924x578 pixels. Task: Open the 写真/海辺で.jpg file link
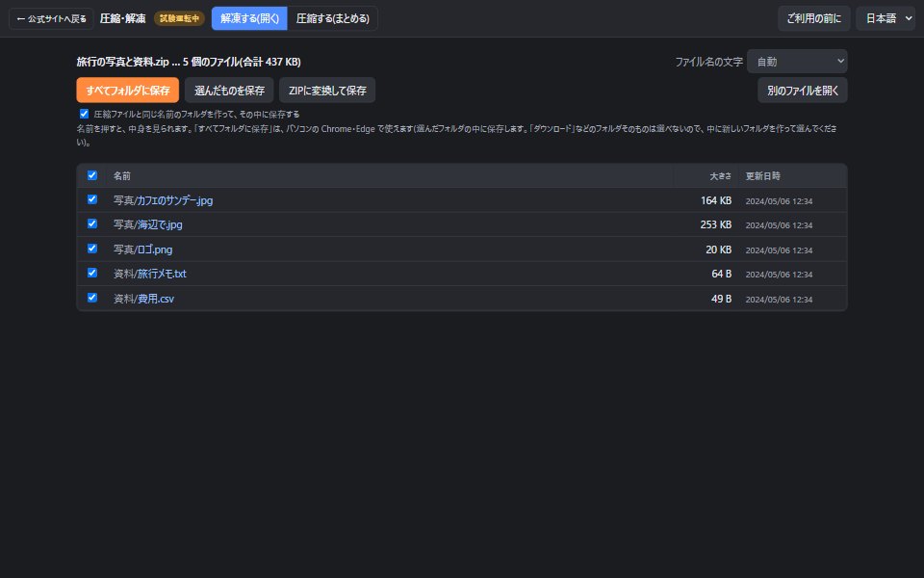tap(148, 224)
